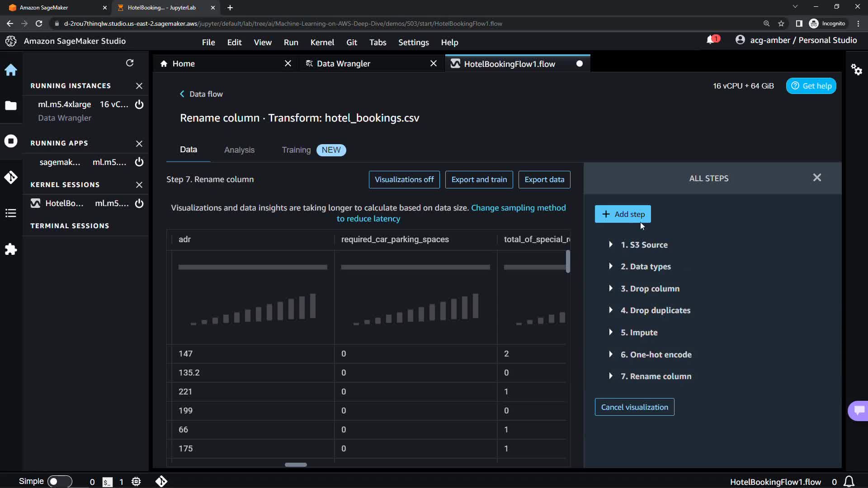Image resolution: width=868 pixels, height=488 pixels.
Task: Open the property inspector gears icon
Action: point(856,70)
